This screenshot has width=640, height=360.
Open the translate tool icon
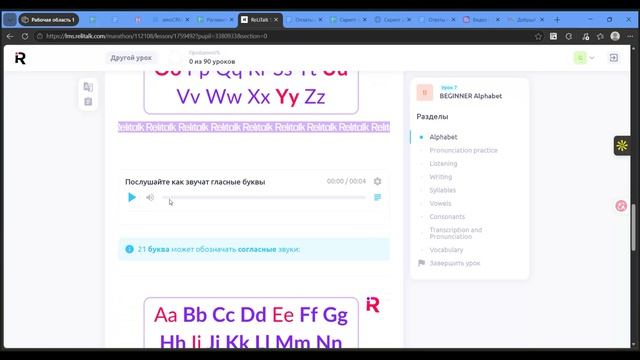point(88,87)
